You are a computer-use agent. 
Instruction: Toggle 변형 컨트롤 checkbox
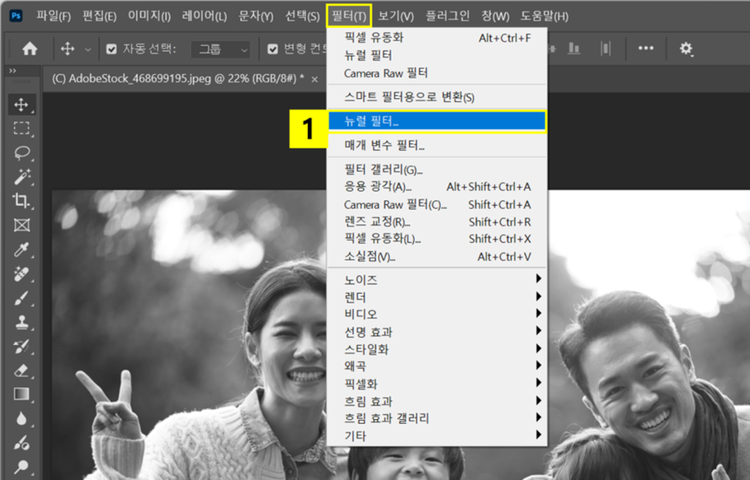pos(273,49)
